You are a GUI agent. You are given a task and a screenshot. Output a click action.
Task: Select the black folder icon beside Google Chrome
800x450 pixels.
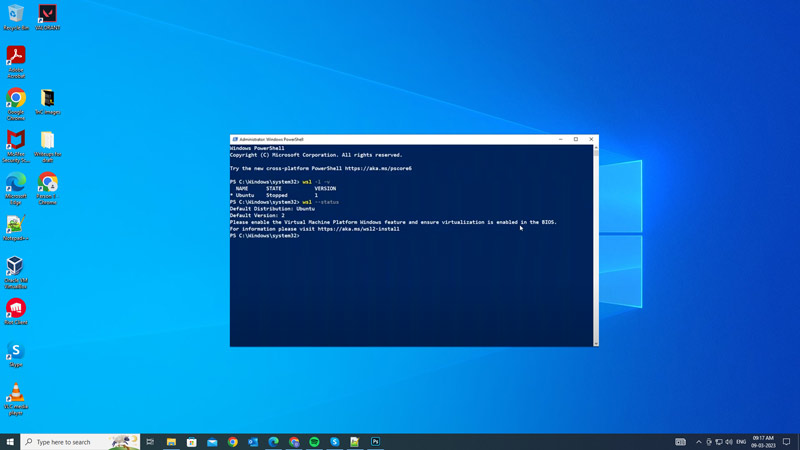[x=47, y=102]
